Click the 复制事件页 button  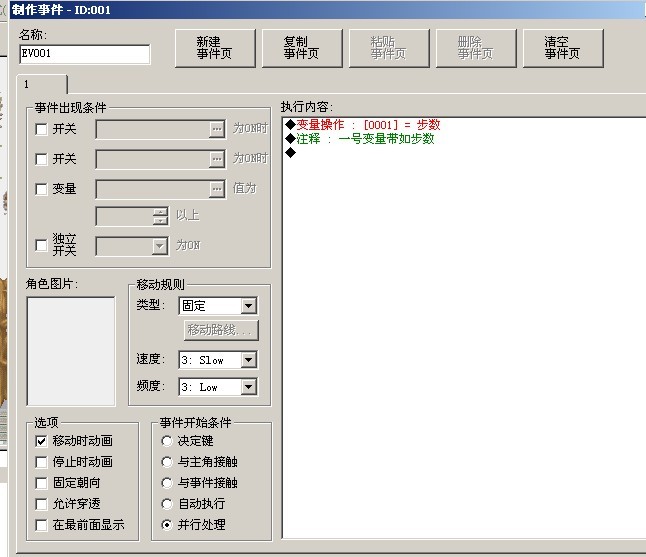coord(302,48)
